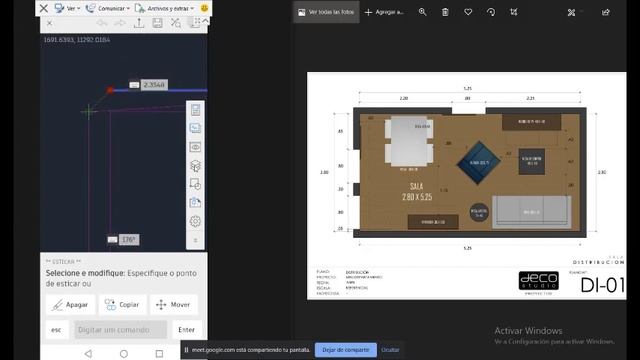Click the smiley feedback icon
This screenshot has height=360, width=640.
[x=204, y=8]
